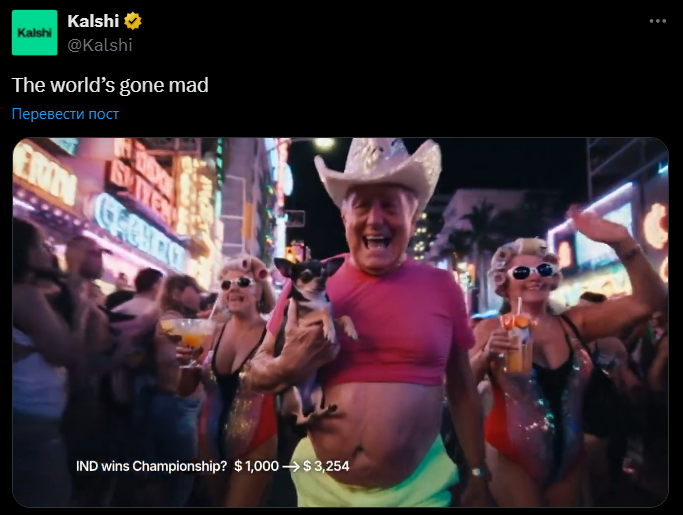The width and height of the screenshot is (683, 515).
Task: Click the $ 3,254 payout figure
Action: pyautogui.click(x=326, y=466)
